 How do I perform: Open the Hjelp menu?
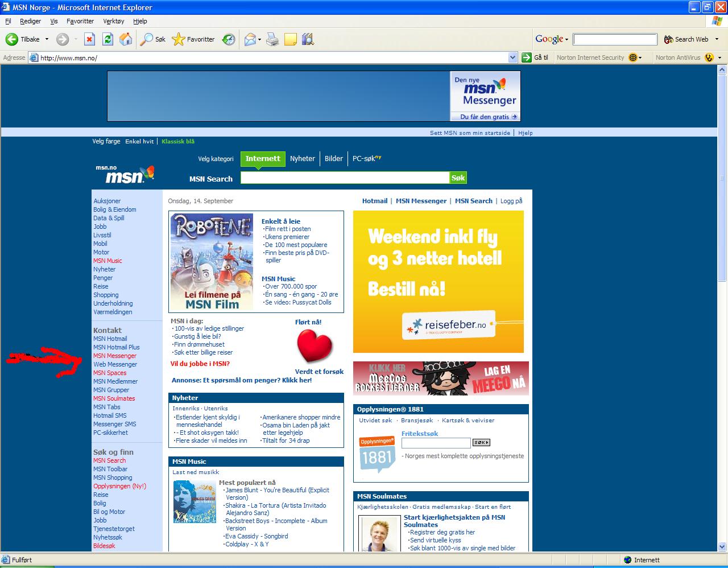click(x=140, y=21)
